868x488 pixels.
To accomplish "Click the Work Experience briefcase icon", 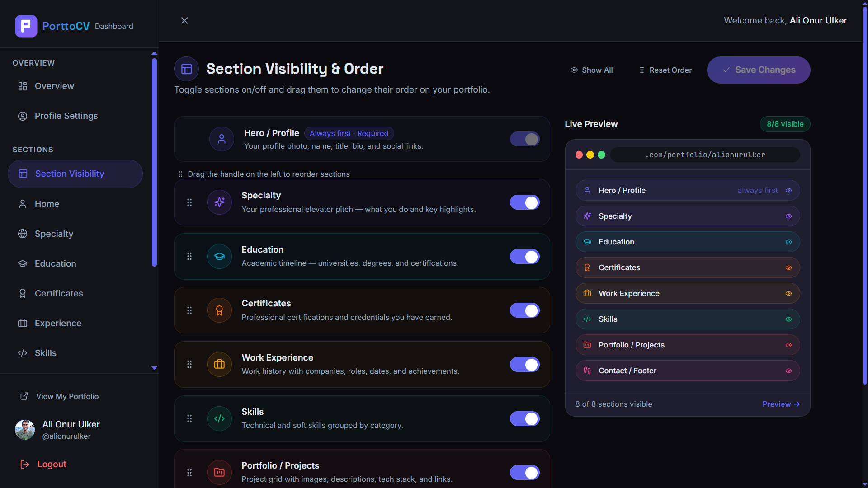I will (x=219, y=364).
